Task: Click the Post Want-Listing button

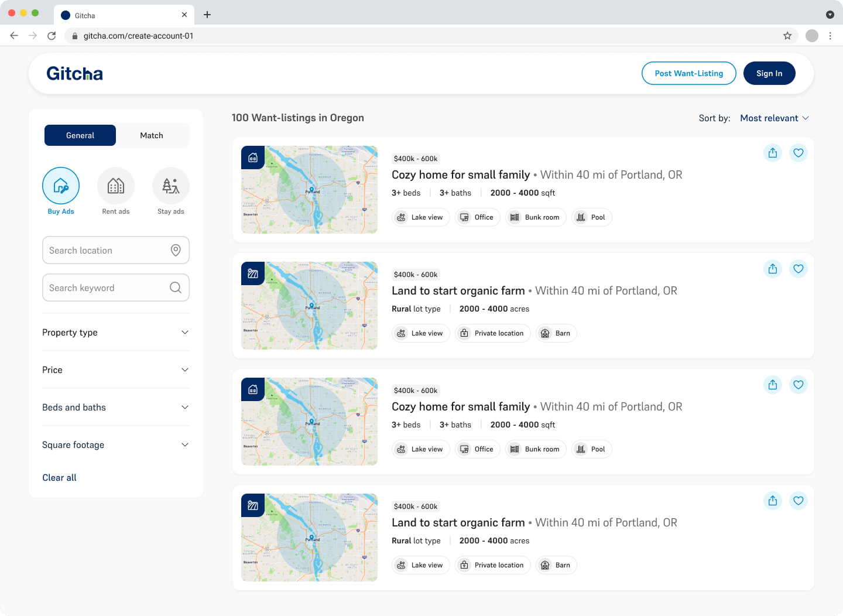Action: [x=688, y=73]
